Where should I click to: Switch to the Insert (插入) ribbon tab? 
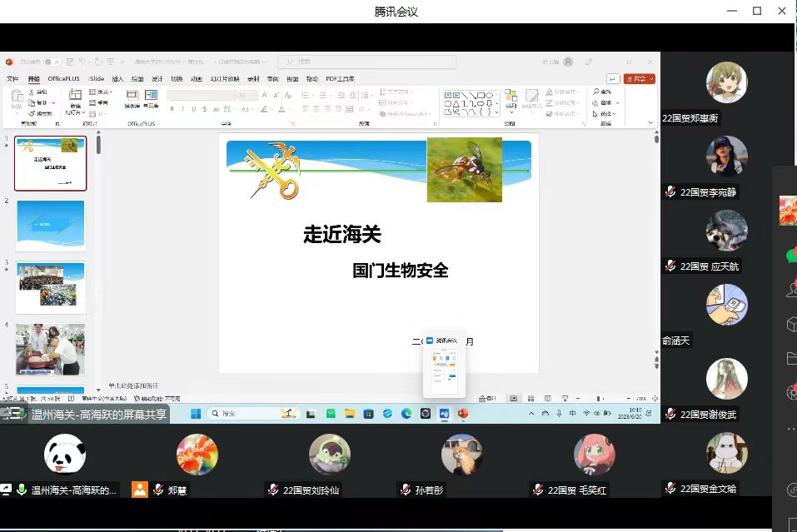coord(117,79)
